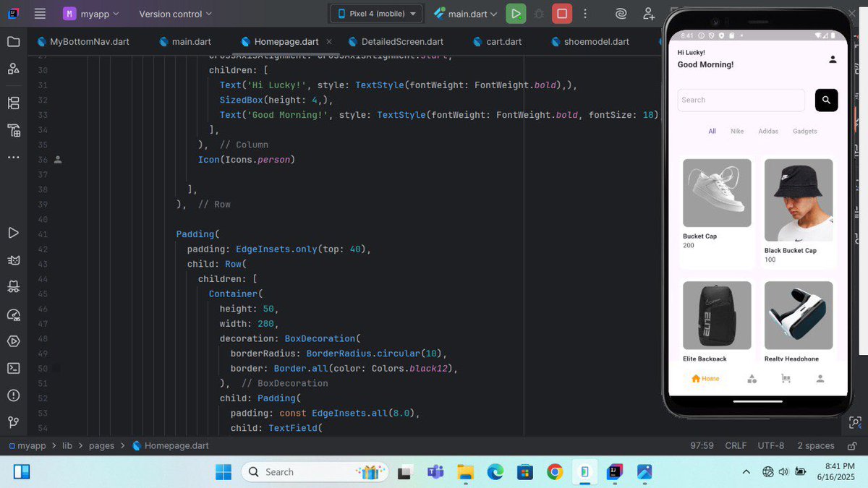Open the left sidebar cat-face tool window below Run
Screen dimensions: 868x488
13,260
